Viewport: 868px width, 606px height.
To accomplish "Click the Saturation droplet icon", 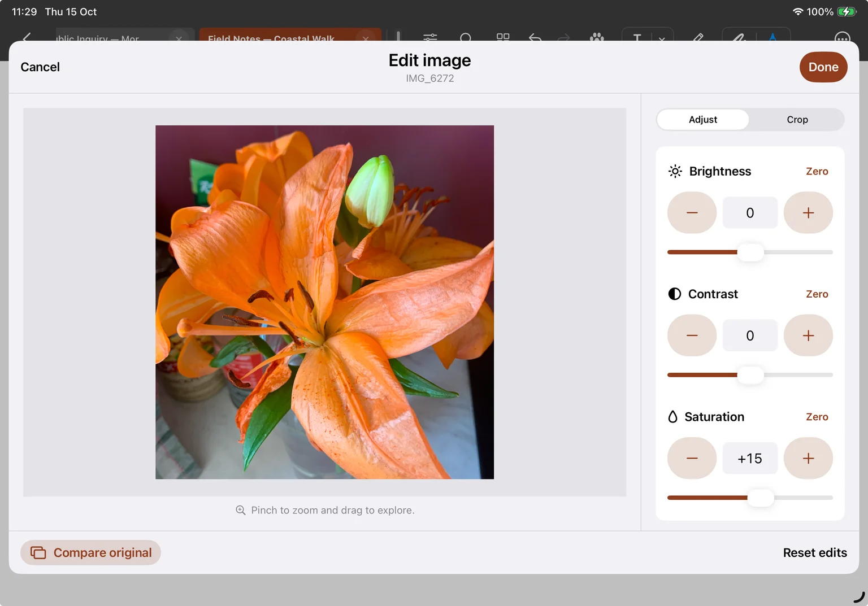I will click(672, 417).
